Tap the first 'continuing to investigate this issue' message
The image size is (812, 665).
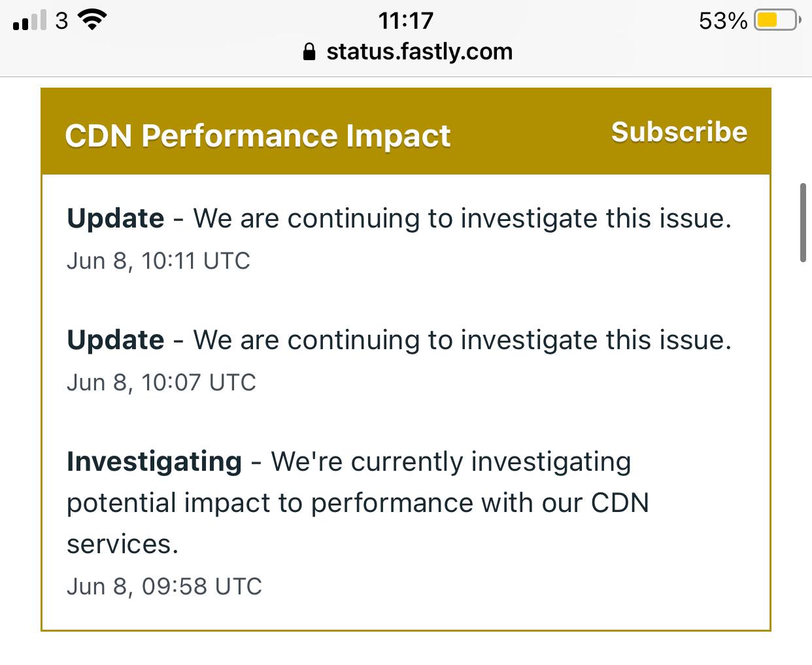pos(462,218)
